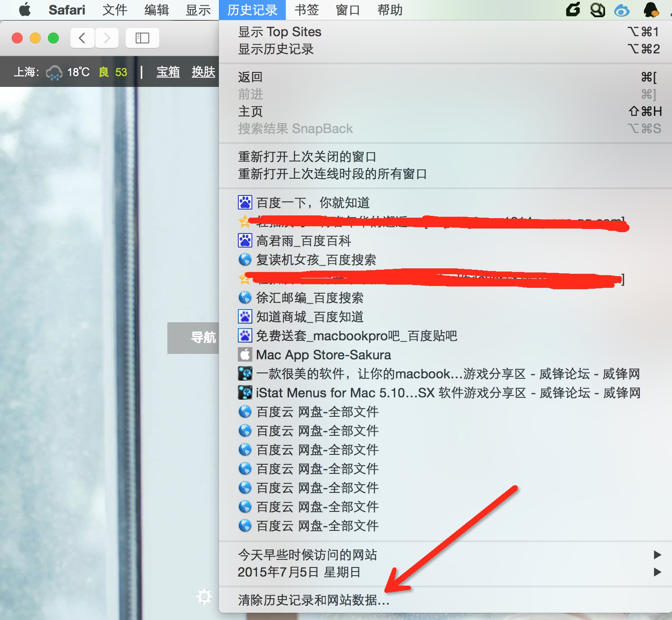
Task: Click the air quality 良 53 indicator
Action: [x=113, y=72]
